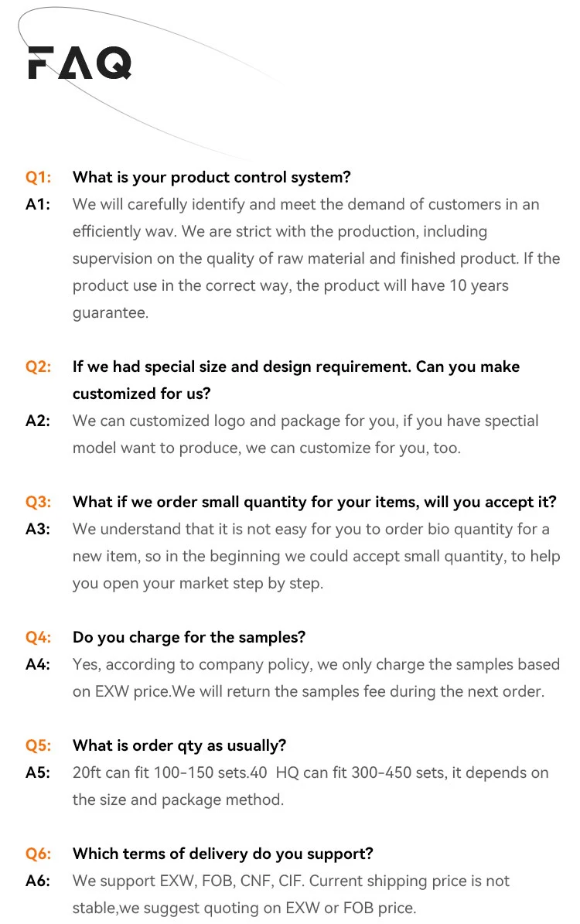The height and width of the screenshot is (924, 580).
Task: Click the orange Q2 label
Action: click(x=39, y=367)
